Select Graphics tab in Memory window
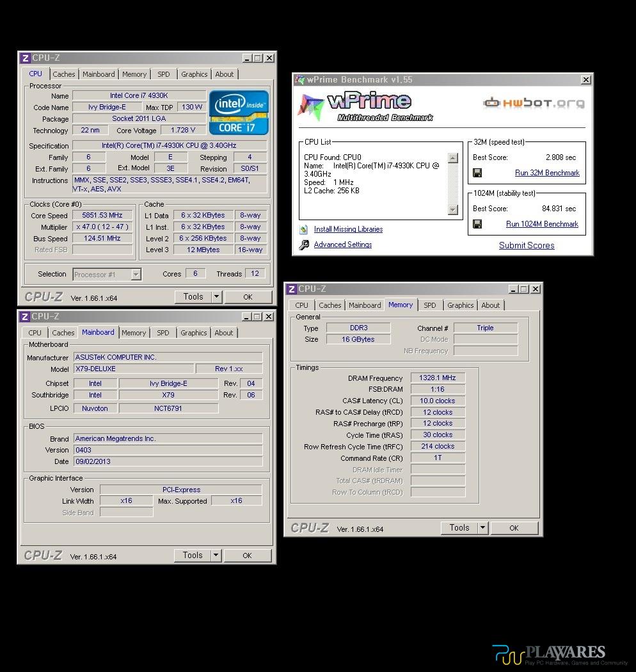636x672 pixels. 460,305
